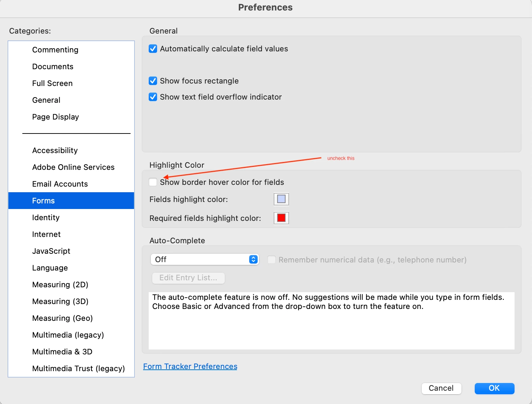Enable Show border hover color for fields

coord(153,182)
